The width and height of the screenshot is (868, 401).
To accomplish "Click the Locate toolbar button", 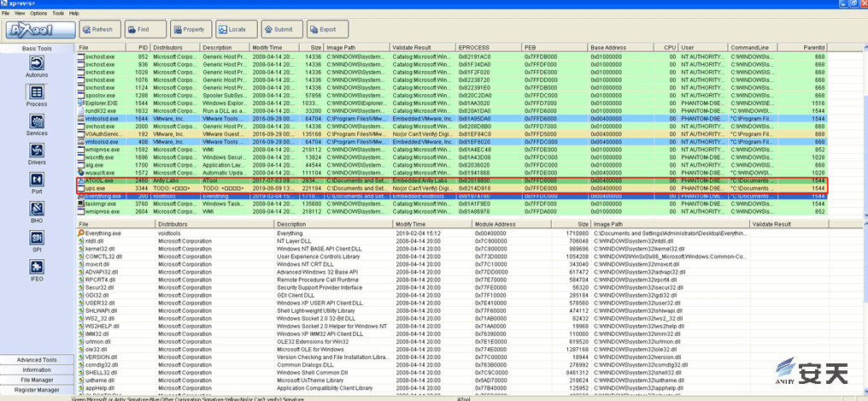I will coord(237,29).
